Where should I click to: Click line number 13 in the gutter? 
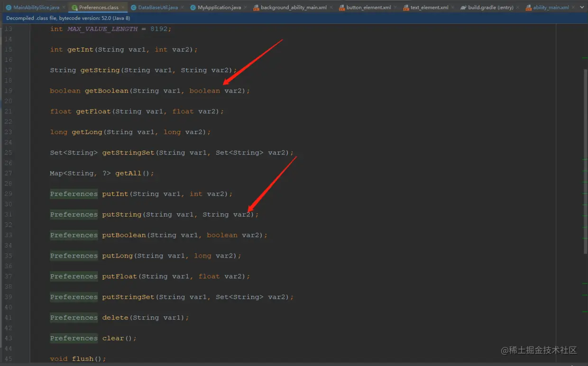coord(8,29)
